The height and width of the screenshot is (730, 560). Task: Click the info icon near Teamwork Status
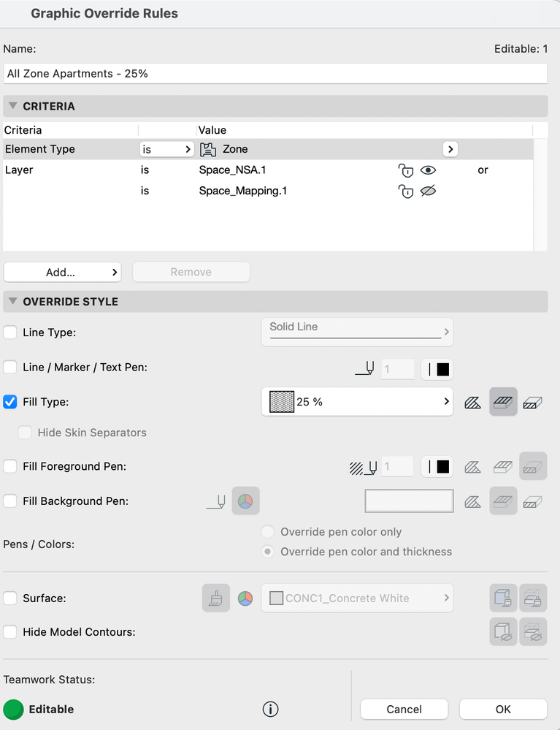(x=270, y=709)
